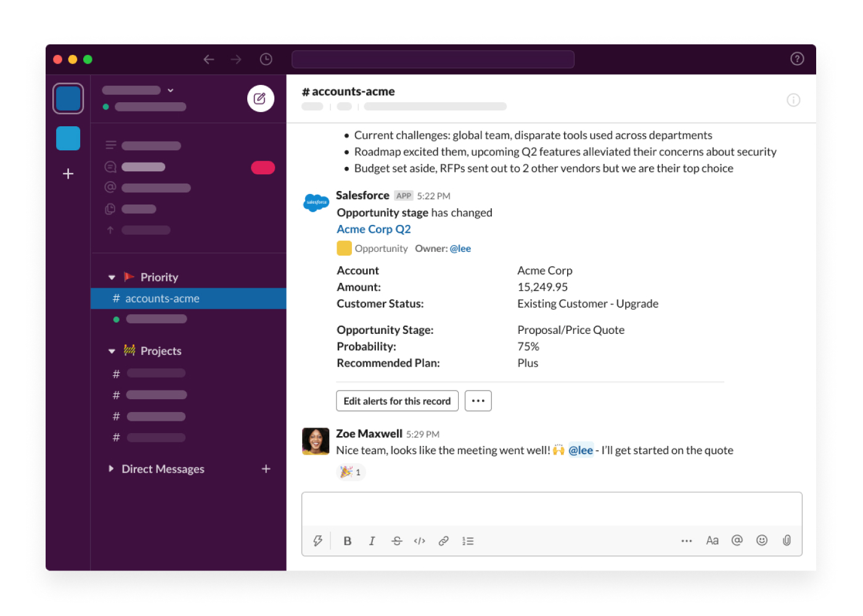
Task: Click the Salesforce app icon on the message
Action: pos(316,202)
